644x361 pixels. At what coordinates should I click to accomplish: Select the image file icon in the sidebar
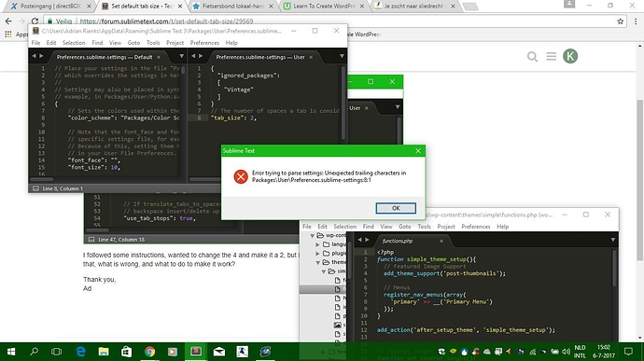(337, 325)
